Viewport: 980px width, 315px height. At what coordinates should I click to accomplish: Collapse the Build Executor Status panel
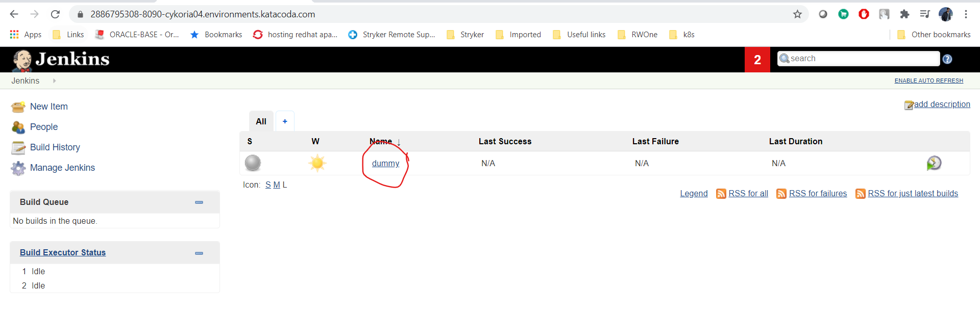(199, 253)
